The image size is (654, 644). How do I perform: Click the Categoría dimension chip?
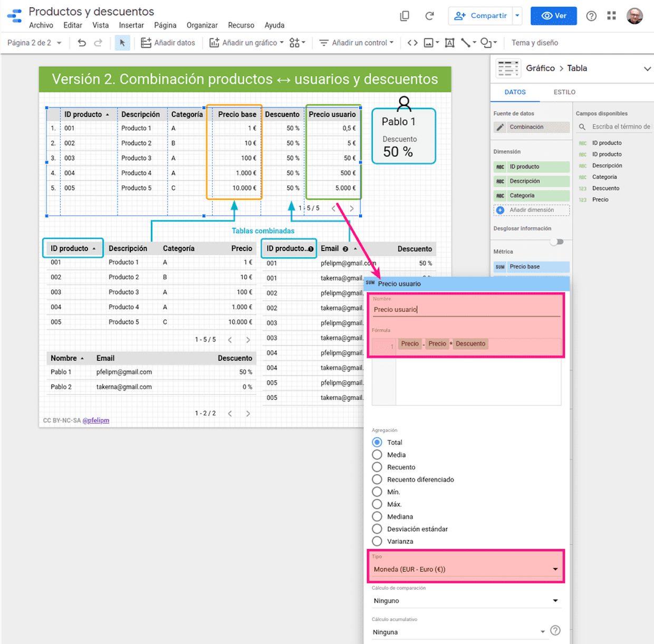point(532,196)
